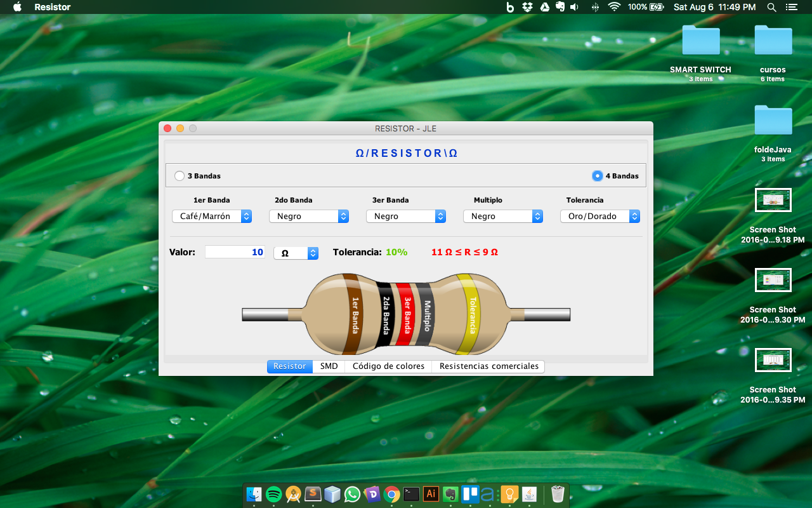
Task: Select the 4 Bandas radio button
Action: coord(597,176)
